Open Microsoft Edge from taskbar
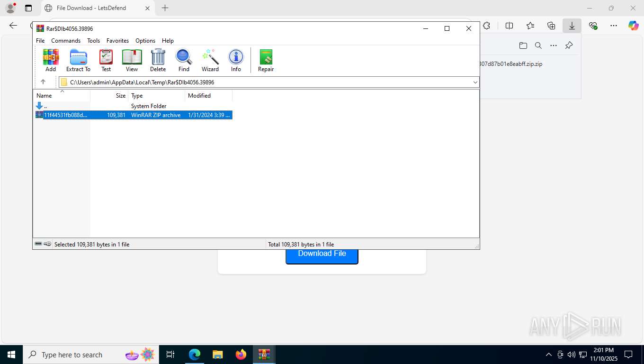The image size is (644, 364). (195, 355)
